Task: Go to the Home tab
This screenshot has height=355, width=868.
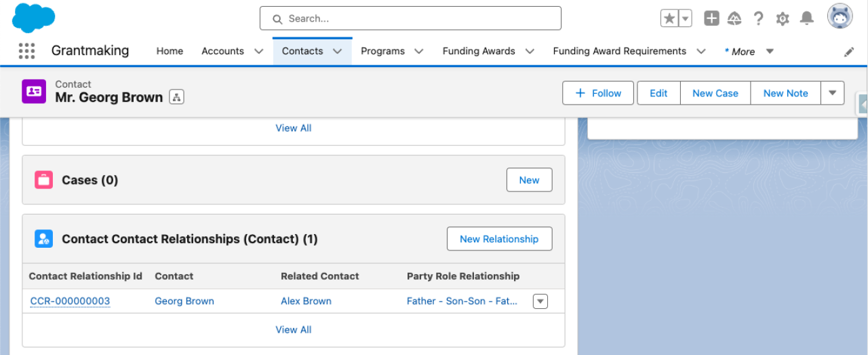Action: (170, 51)
